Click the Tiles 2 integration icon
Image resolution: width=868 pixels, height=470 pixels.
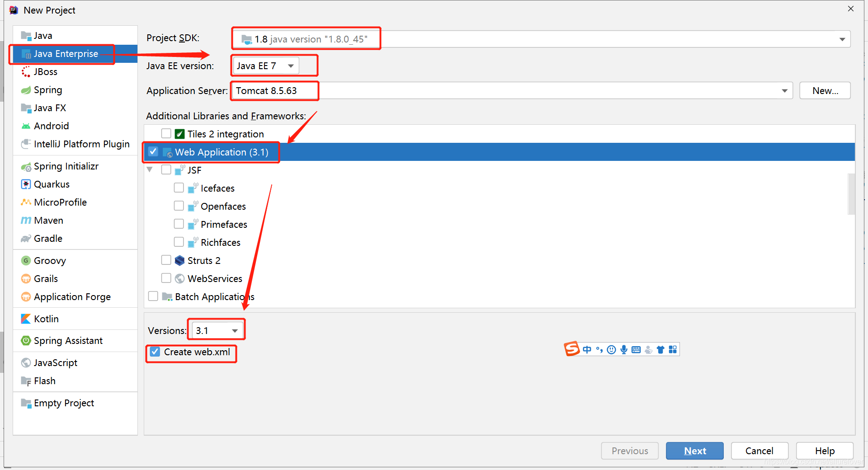click(x=179, y=134)
